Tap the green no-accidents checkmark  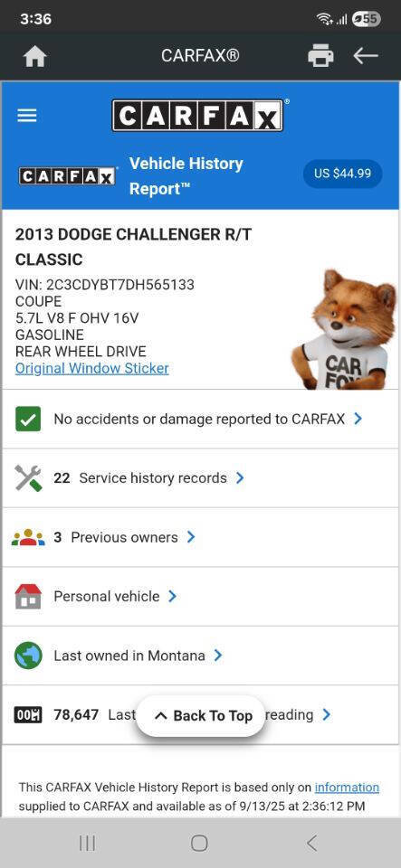pyautogui.click(x=28, y=419)
